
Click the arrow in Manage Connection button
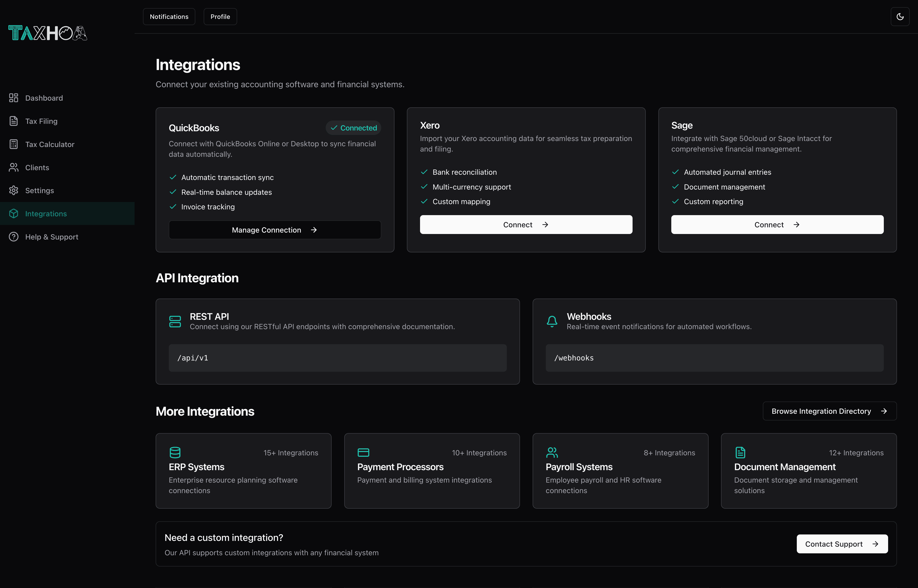313,230
